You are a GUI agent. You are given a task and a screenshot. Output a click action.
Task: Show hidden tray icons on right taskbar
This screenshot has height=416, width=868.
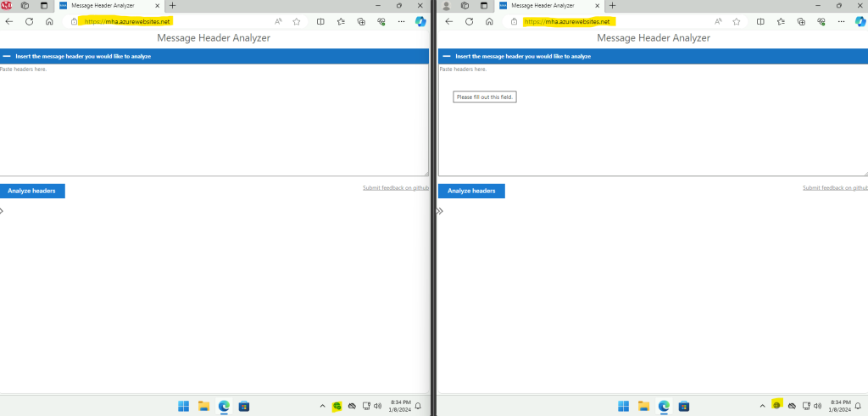click(763, 406)
